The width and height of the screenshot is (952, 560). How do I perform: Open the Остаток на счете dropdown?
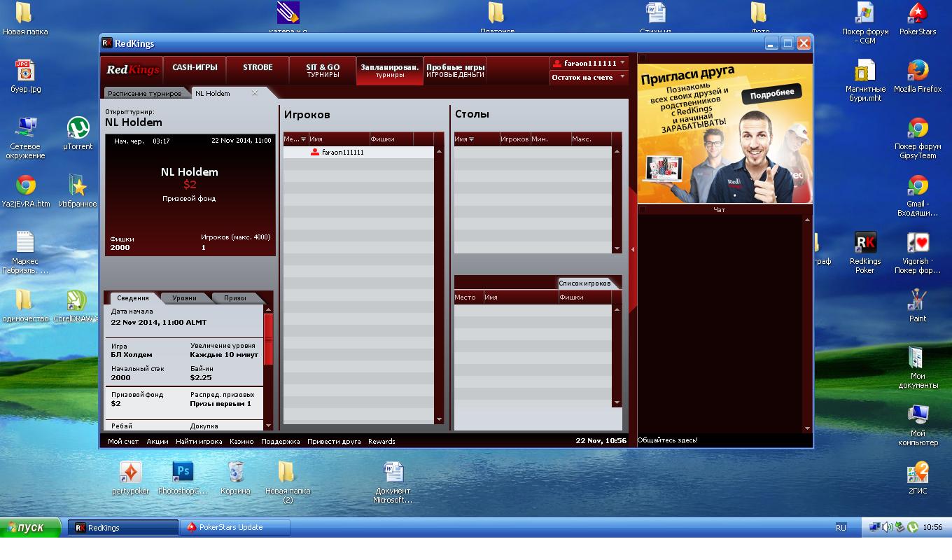[x=622, y=78]
